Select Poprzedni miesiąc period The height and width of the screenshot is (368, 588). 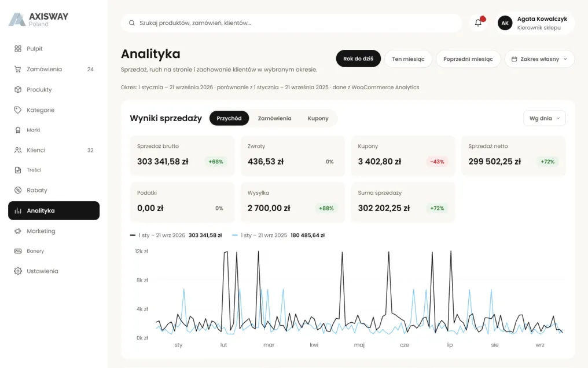coord(468,59)
